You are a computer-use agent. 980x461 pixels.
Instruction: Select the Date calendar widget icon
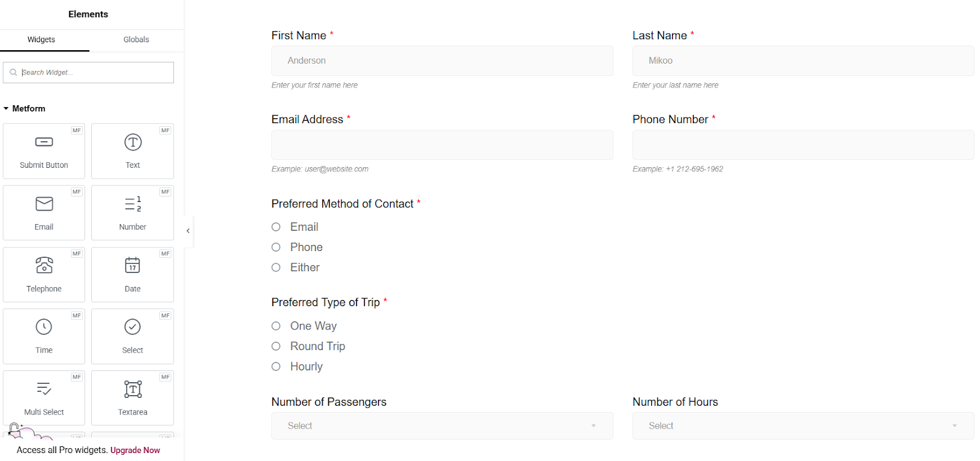(x=133, y=265)
